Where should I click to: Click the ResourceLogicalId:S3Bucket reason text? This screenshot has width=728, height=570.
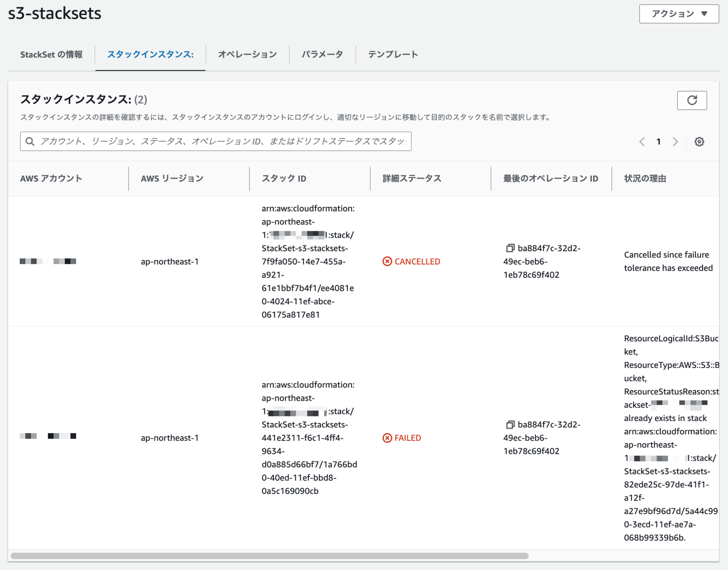tap(671, 438)
